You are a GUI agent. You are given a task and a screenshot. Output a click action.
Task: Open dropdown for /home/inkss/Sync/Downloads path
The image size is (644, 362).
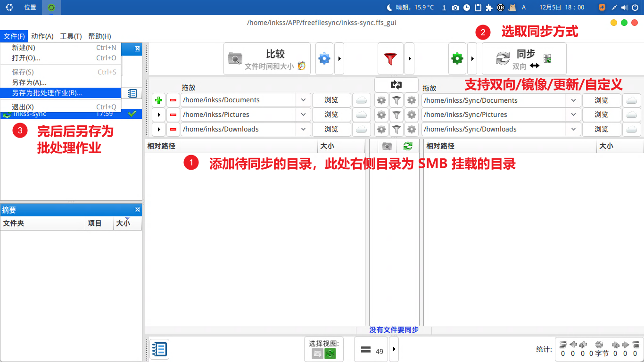573,129
